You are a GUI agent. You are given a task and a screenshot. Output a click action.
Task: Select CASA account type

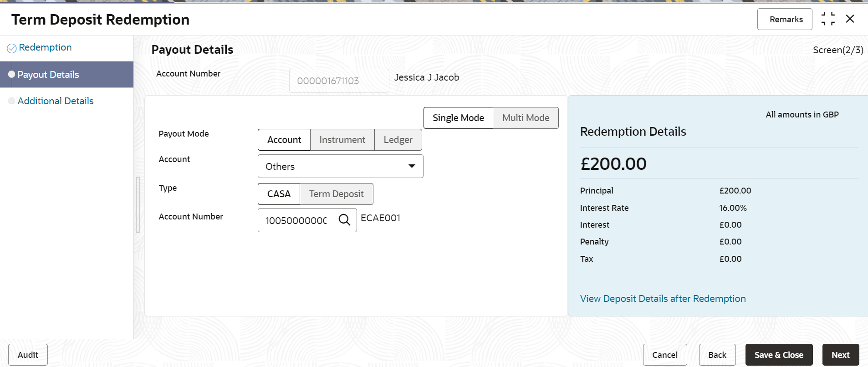coord(279,194)
